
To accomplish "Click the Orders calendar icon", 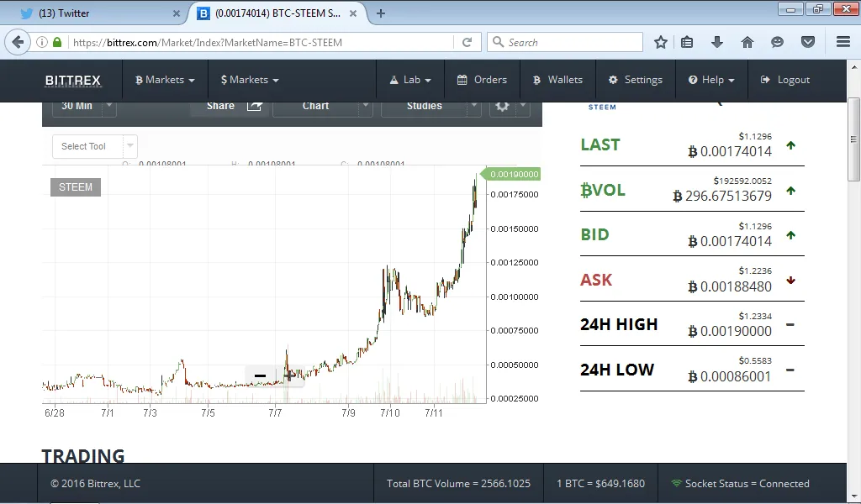I will click(462, 80).
